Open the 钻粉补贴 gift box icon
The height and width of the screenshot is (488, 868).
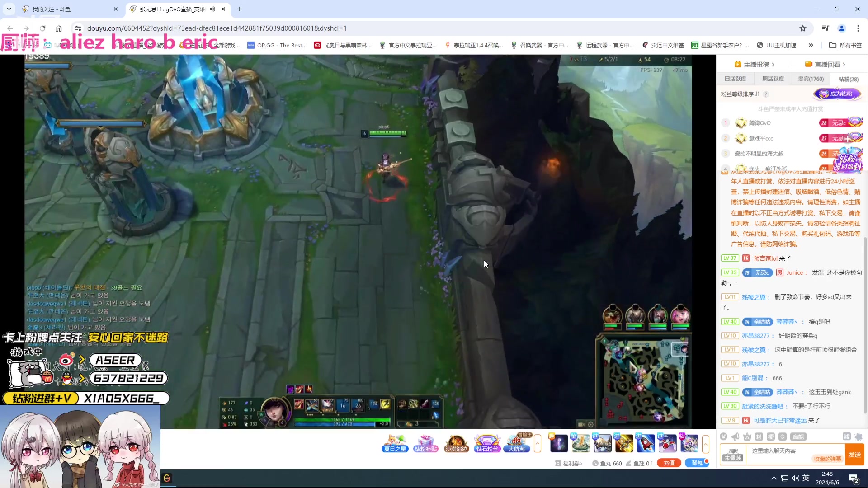coord(426,443)
